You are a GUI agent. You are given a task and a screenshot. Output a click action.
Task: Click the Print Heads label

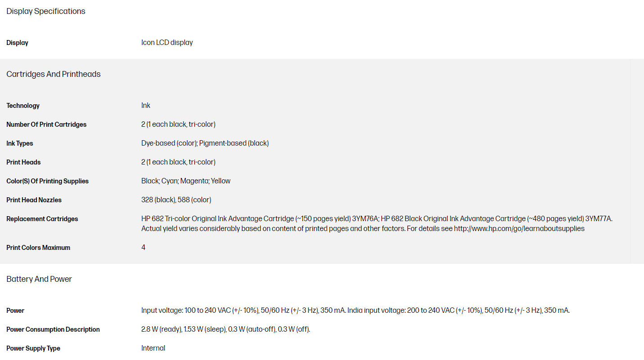(x=23, y=162)
